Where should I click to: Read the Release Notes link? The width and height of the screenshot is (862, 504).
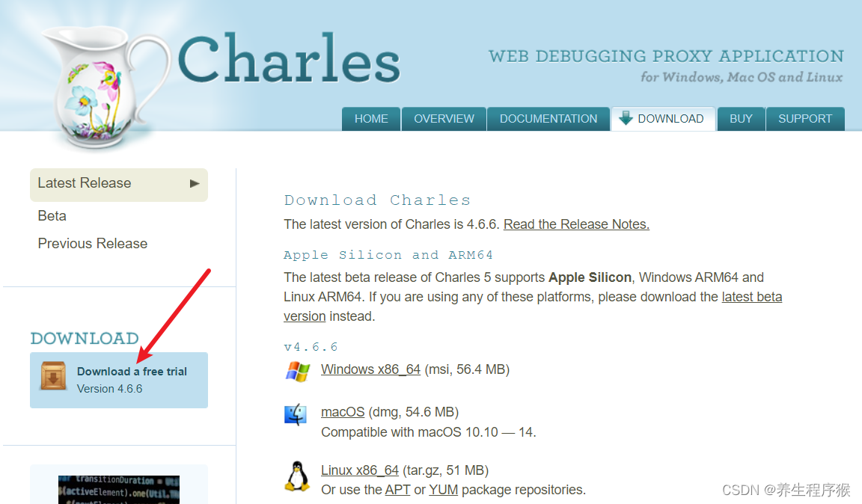point(576,224)
